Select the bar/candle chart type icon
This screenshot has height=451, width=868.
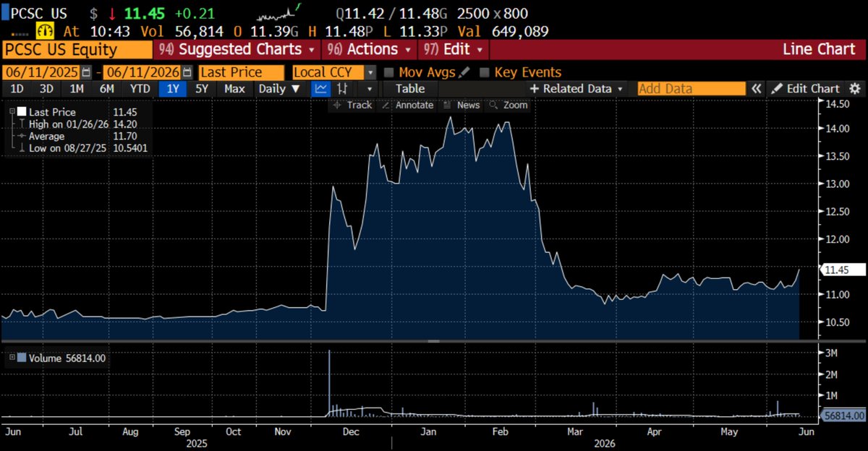(344, 89)
